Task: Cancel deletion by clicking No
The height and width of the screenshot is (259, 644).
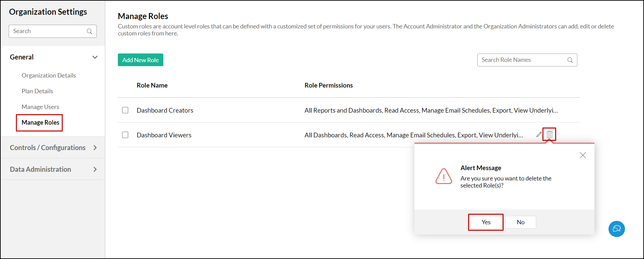Action: click(x=520, y=222)
